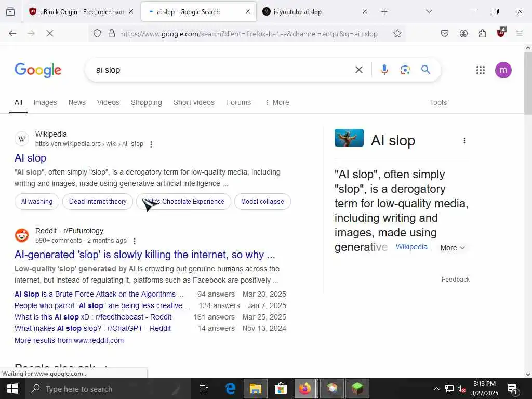
Task: Go back to previous page arrow
Action: pos(12,33)
